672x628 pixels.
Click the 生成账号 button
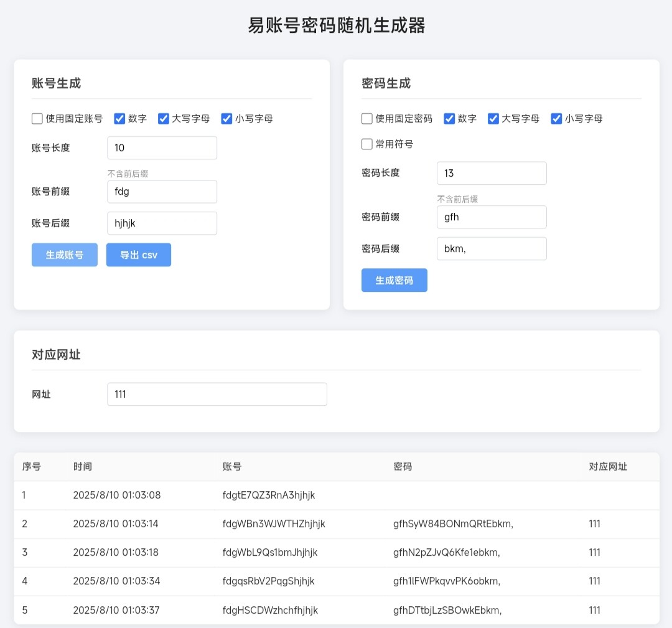(64, 255)
